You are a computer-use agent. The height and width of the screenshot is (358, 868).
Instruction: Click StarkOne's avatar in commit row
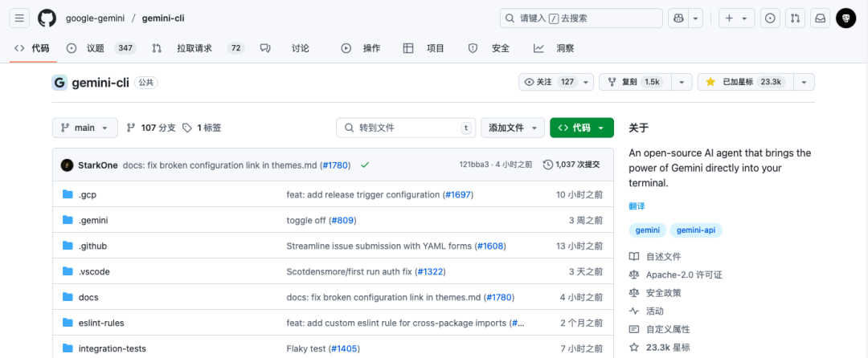pos(67,165)
